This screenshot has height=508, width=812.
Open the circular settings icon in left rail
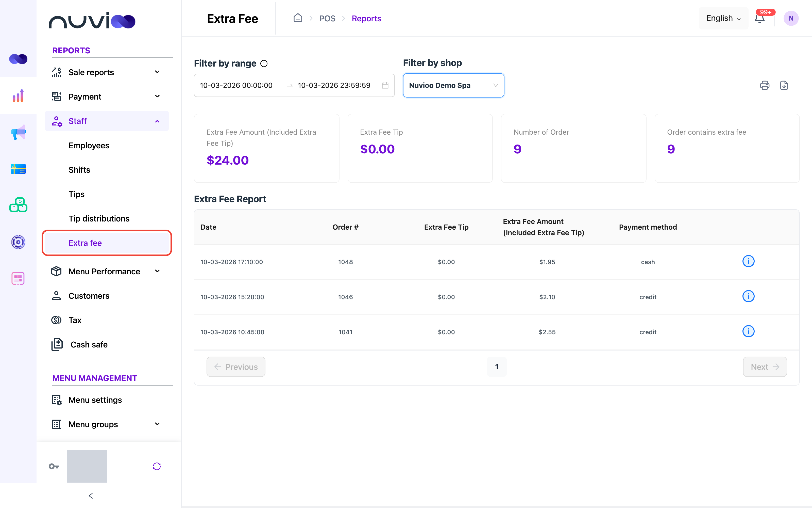click(x=18, y=242)
